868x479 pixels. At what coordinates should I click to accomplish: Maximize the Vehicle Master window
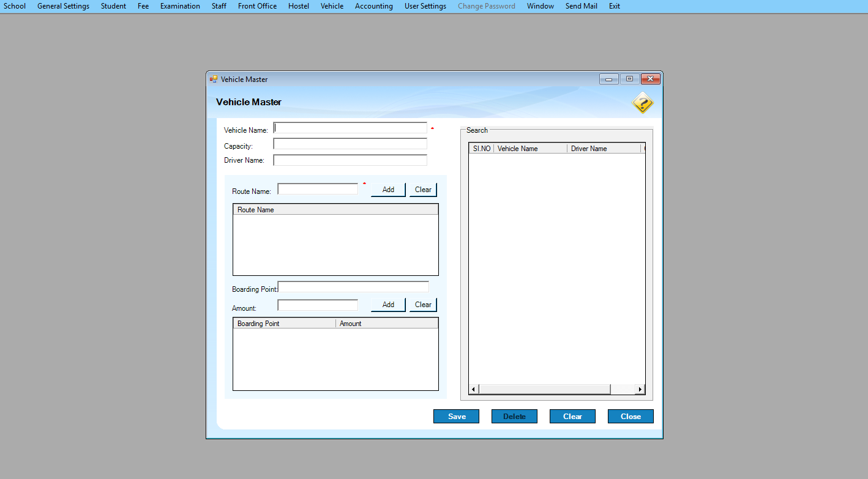coord(629,79)
